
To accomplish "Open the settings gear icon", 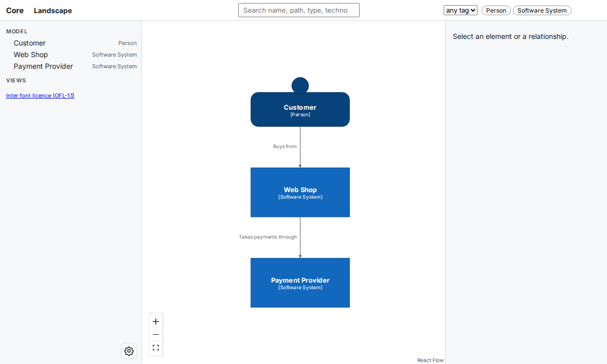I will (129, 351).
